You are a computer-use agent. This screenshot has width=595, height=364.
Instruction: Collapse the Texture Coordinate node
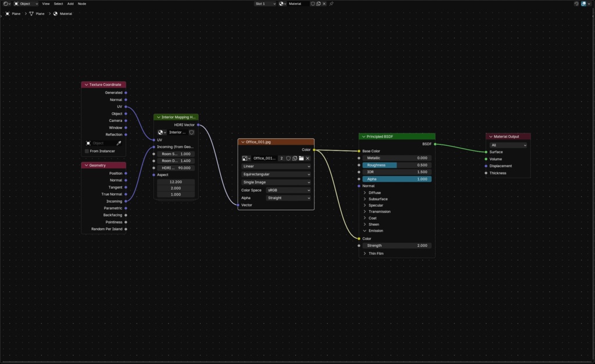[86, 85]
